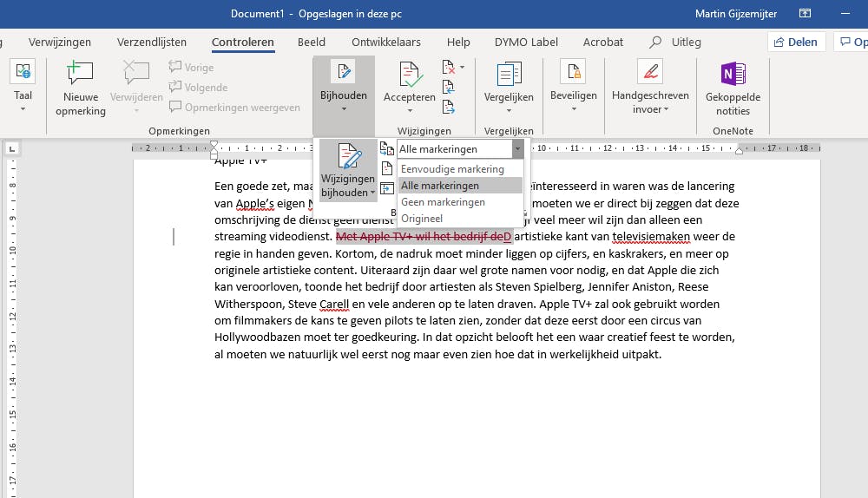Viewport: 868px width, 498px height.
Task: Open ribbon display options icon in title bar
Action: click(805, 13)
